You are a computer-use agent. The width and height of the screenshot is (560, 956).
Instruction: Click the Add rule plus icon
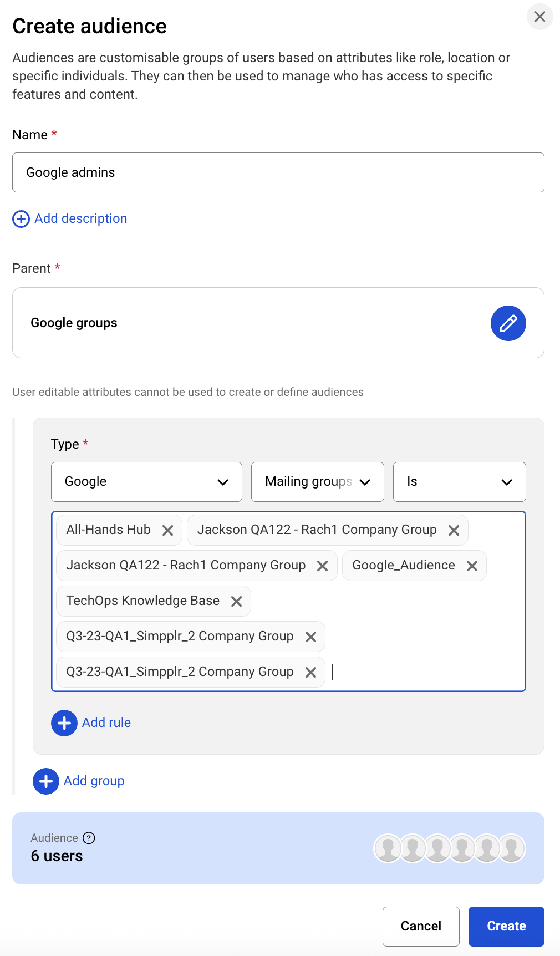point(64,723)
